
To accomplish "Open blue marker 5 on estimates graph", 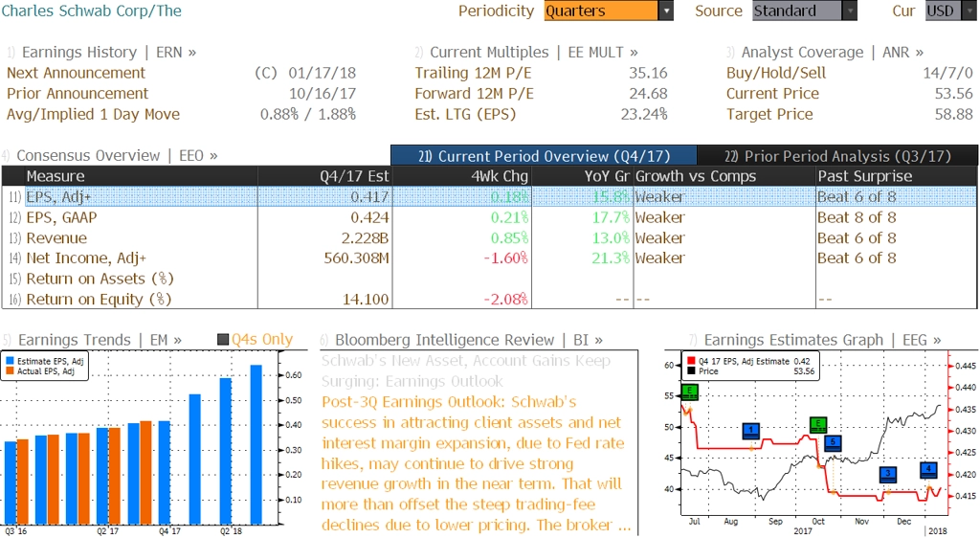I will pos(833,443).
